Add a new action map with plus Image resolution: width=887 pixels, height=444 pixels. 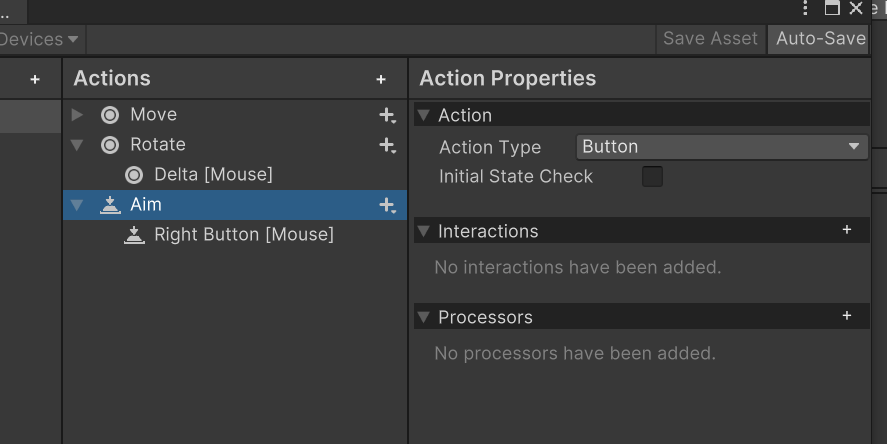point(35,79)
